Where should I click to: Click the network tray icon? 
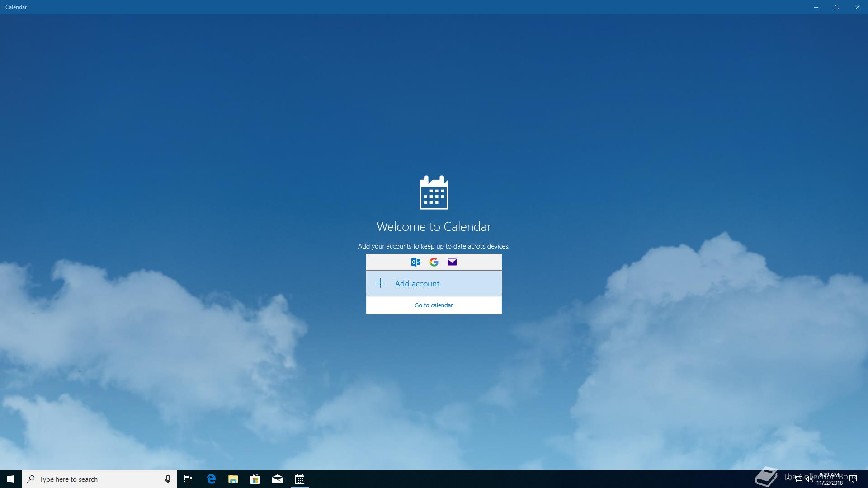[x=798, y=479]
